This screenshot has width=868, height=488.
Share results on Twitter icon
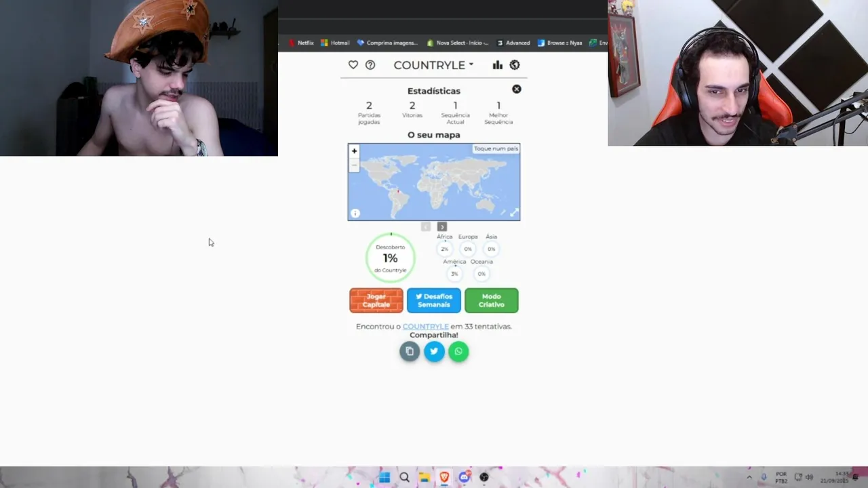point(434,351)
